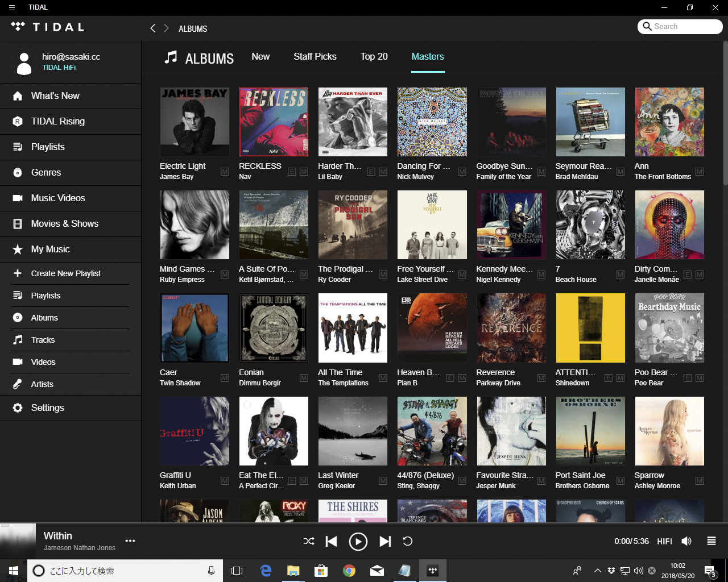Screen dimensions: 728x582
Task: Click the TIDAL logo in the header
Action: tap(48, 26)
